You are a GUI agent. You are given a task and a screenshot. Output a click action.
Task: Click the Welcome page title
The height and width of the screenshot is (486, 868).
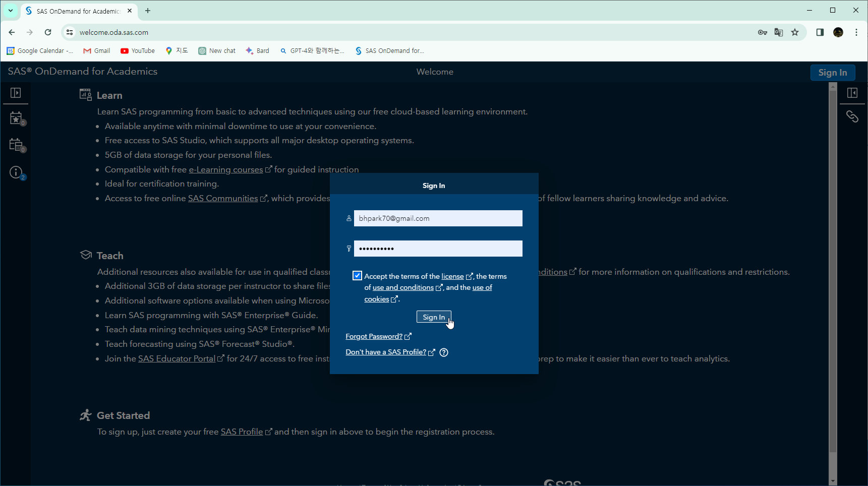pyautogui.click(x=435, y=72)
